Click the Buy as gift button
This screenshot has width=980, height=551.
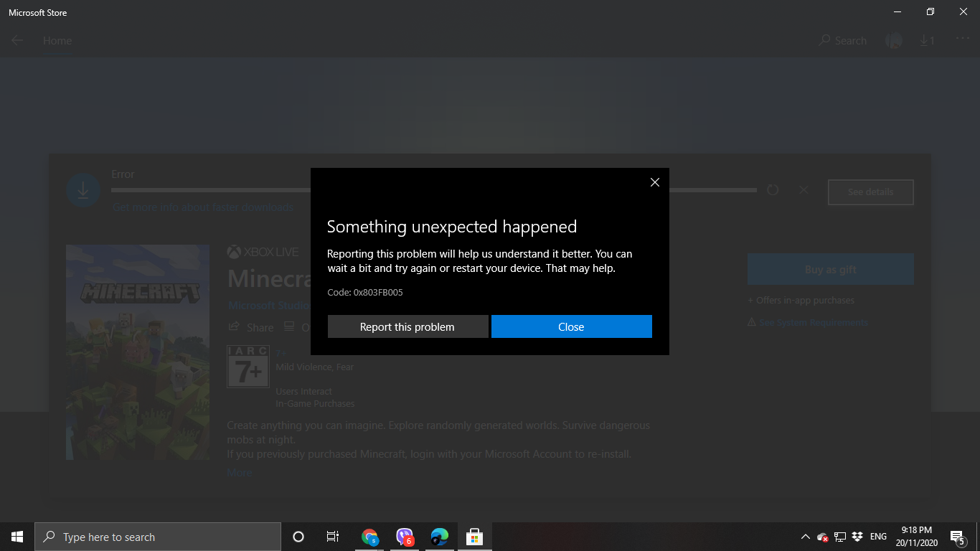[x=830, y=270]
